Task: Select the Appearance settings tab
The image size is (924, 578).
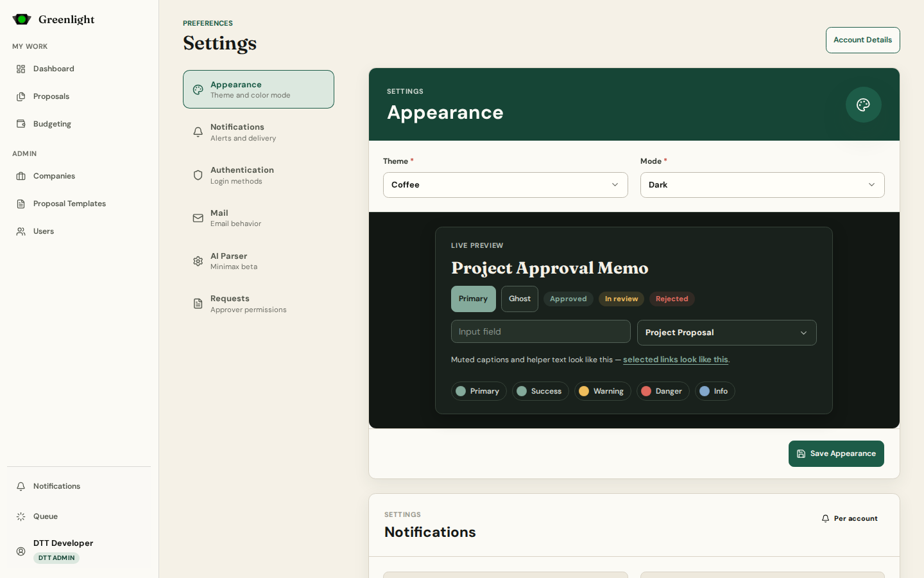Action: click(259, 89)
